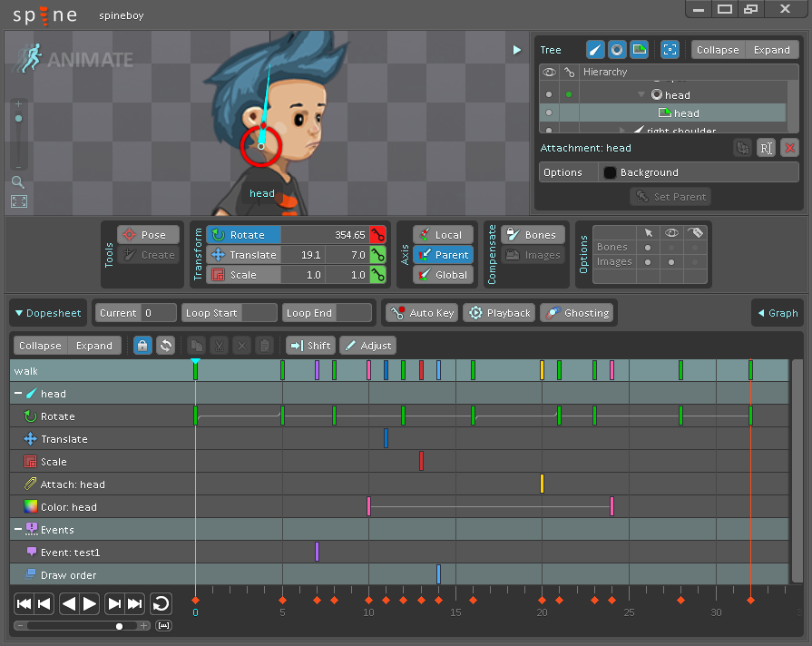Toggle image attachment filter in Tree panel
This screenshot has height=646, width=812.
[x=640, y=50]
